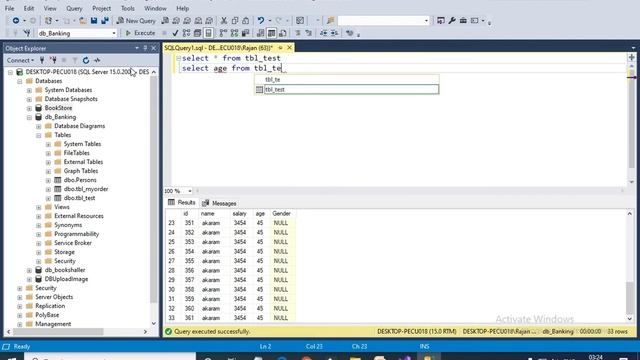
Task: Click the wrench Properties icon
Action: (x=452, y=20)
